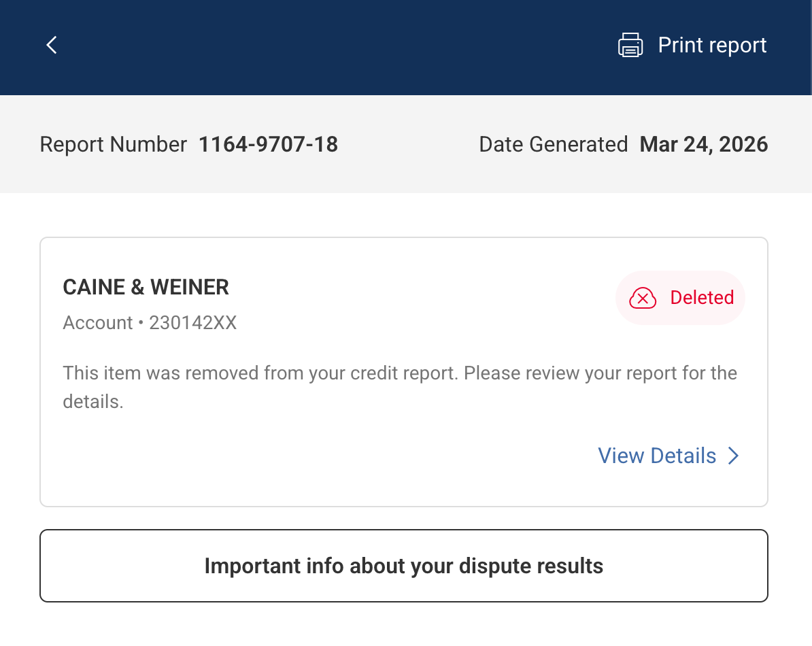Click the red cross-out symbol on the dispute card
This screenshot has height=646, width=812.
tap(642, 298)
